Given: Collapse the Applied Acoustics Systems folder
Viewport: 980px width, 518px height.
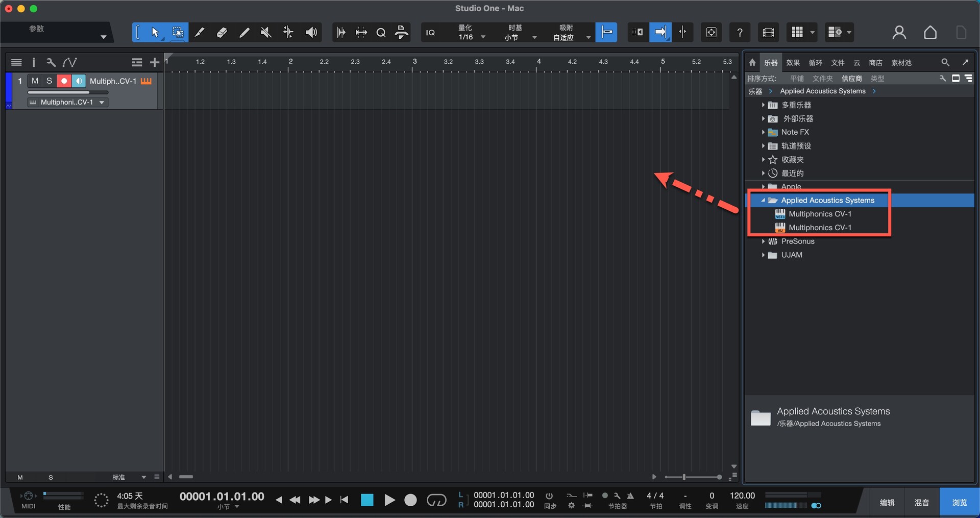Looking at the screenshot, I should [763, 201].
